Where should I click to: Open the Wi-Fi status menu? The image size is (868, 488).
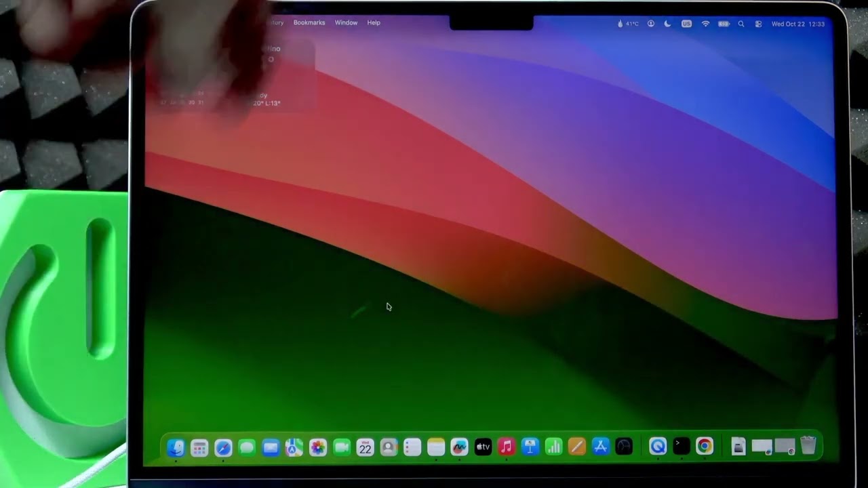pos(705,24)
